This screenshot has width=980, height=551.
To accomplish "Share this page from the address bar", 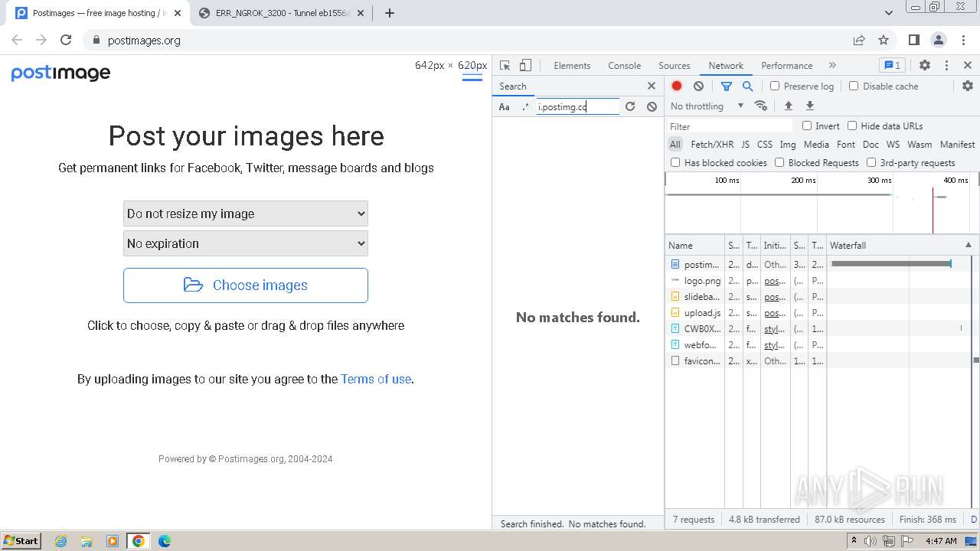I will [x=859, y=40].
